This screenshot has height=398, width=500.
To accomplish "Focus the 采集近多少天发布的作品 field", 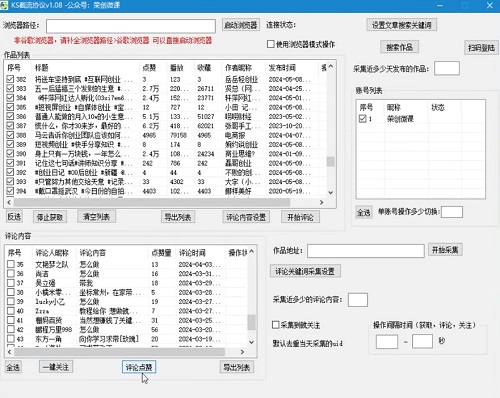I will tap(447, 68).
